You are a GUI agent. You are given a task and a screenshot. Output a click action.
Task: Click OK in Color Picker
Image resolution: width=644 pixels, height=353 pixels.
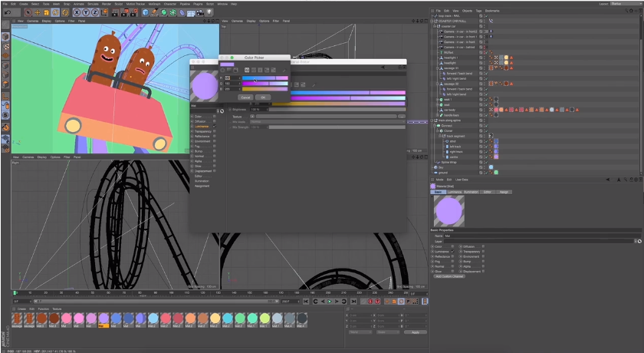click(263, 97)
